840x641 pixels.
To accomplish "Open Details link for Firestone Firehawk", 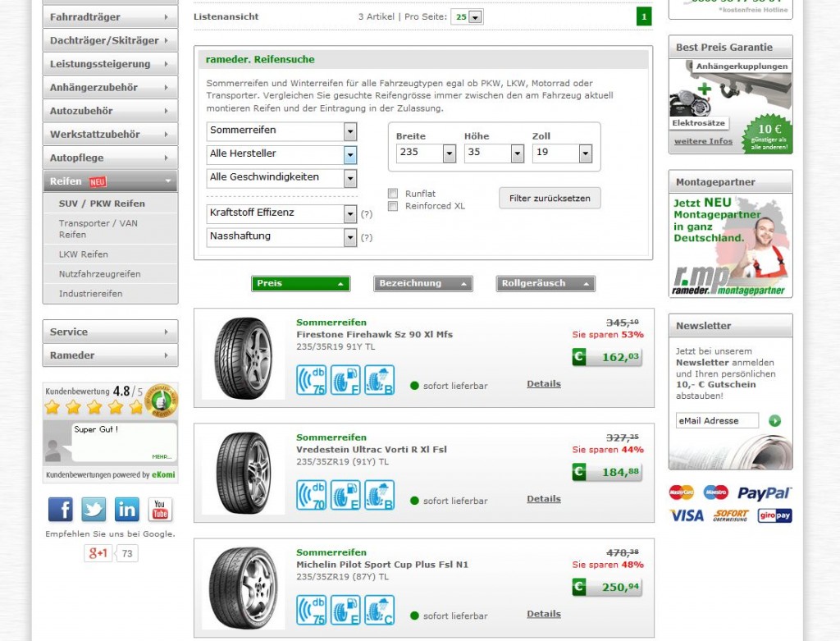I will point(543,383).
